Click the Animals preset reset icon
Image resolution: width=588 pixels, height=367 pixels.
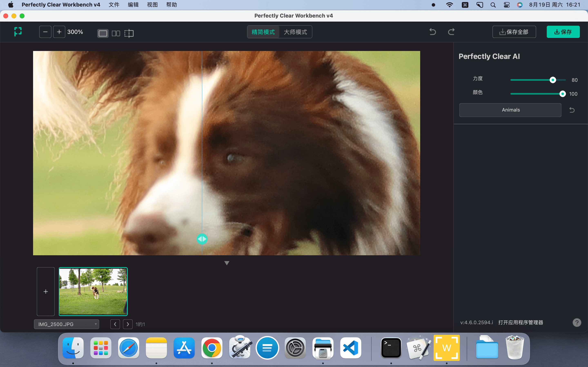pos(572,110)
